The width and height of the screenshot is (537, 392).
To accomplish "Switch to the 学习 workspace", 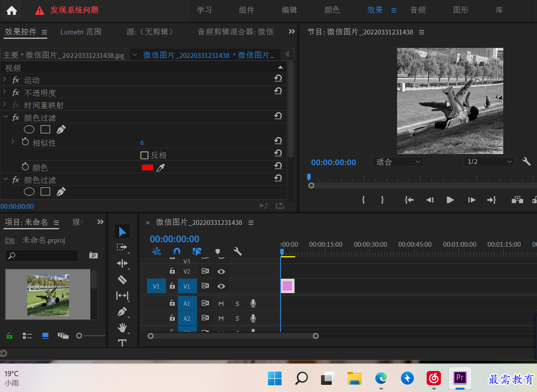I will click(x=204, y=10).
